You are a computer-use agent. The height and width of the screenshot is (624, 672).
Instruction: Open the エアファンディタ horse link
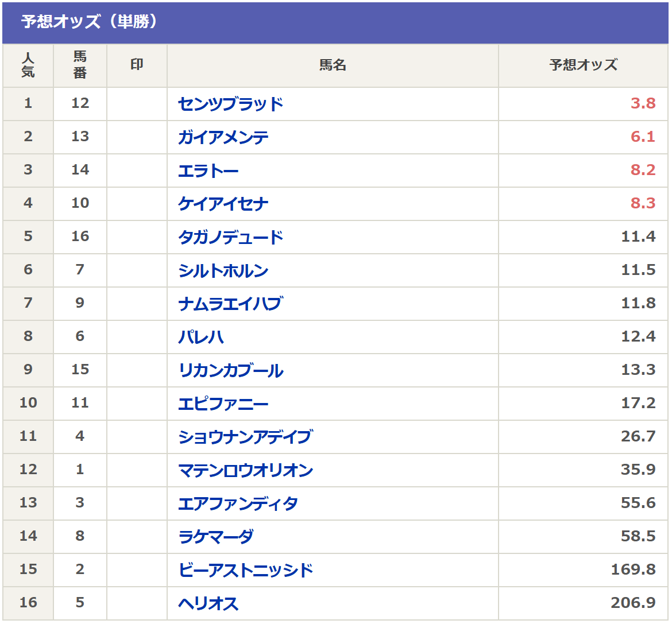[238, 503]
